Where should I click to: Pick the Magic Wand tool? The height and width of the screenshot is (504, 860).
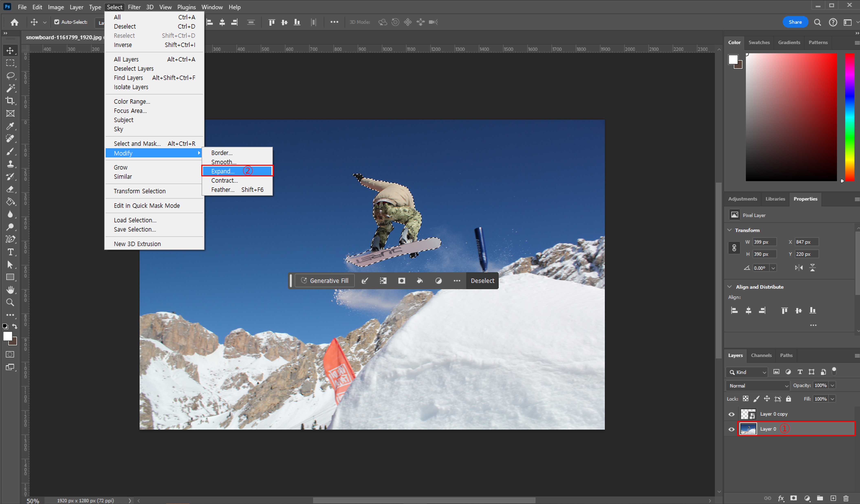pos(10,88)
